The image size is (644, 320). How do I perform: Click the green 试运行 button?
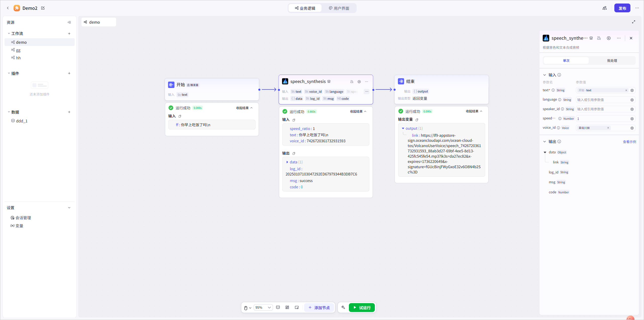(362, 307)
